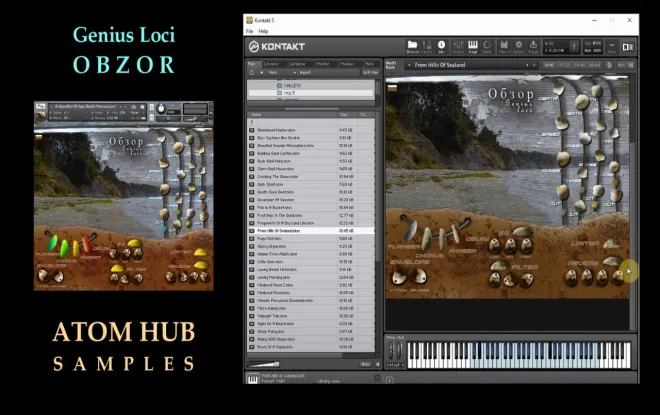Screen dimensions: 660x415
Task: Toggle the EQ shell switch
Action: (x=522, y=231)
